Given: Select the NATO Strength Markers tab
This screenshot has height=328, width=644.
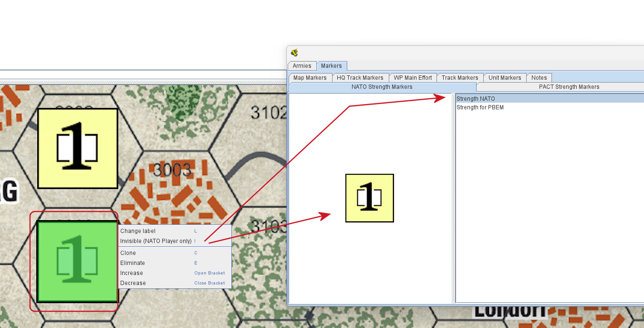Looking at the screenshot, I should pyautogui.click(x=382, y=87).
